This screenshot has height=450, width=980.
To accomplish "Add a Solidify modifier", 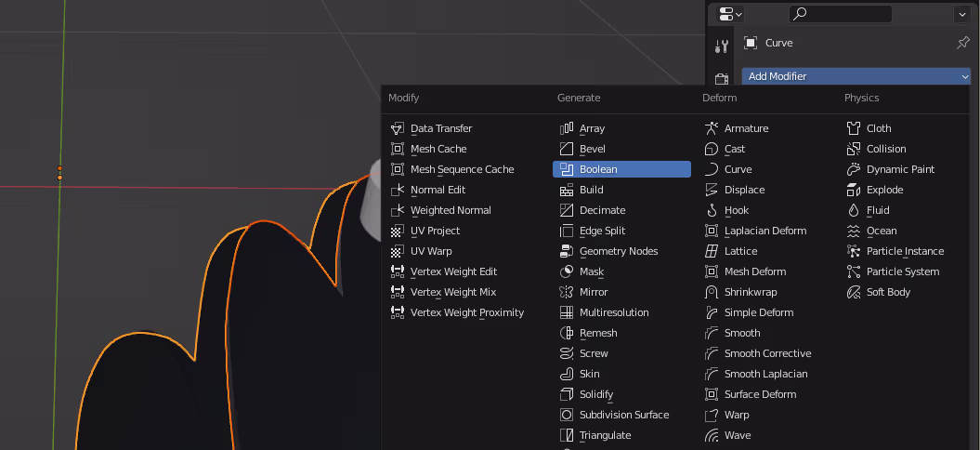I will [595, 394].
